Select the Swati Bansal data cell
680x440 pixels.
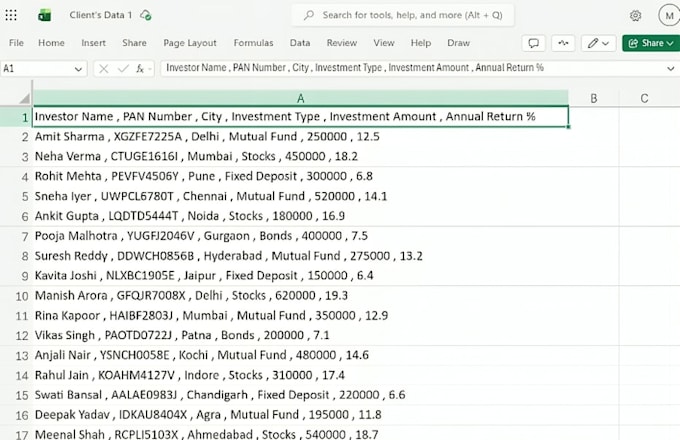(x=301, y=395)
